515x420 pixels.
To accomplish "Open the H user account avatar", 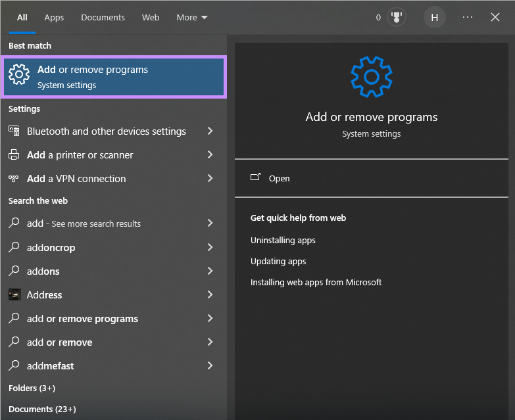I will 434,17.
